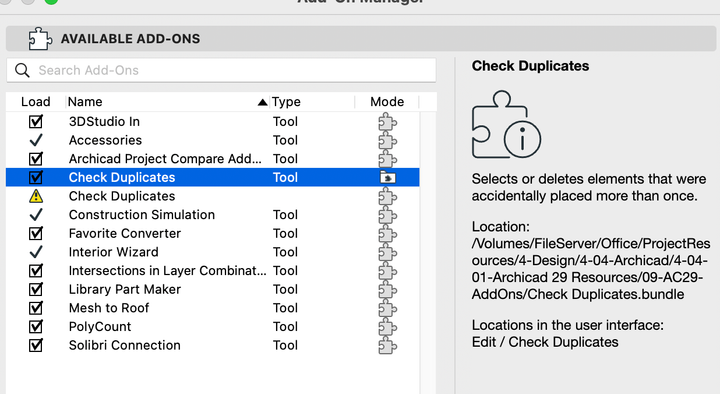Screen dimensions: 720x394
Task: Collapse the Available Add-Ons section header
Action: pyautogui.click(x=361, y=39)
